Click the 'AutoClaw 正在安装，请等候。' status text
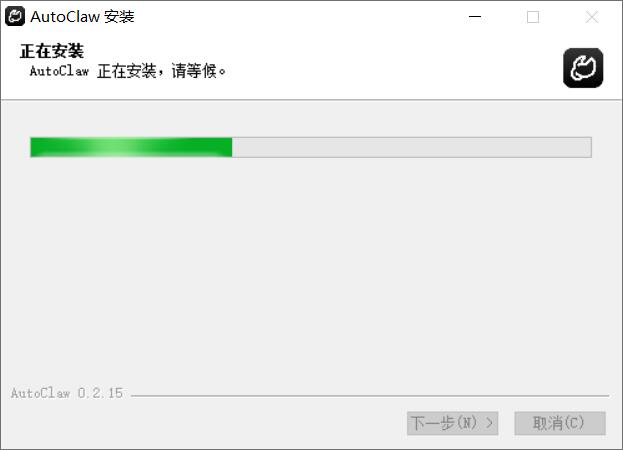The width and height of the screenshot is (623, 450). [x=128, y=71]
